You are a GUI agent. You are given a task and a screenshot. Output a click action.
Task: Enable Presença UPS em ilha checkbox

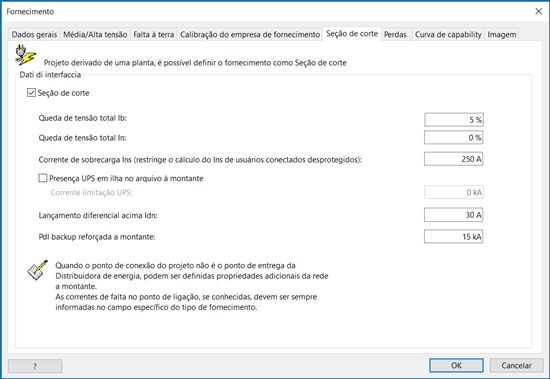(43, 178)
